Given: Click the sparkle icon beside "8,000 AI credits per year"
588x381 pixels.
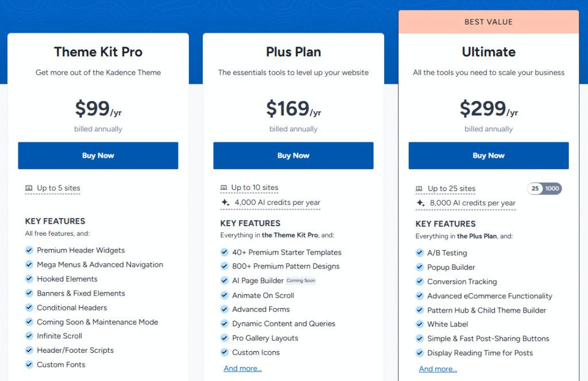Looking at the screenshot, I should pos(419,203).
